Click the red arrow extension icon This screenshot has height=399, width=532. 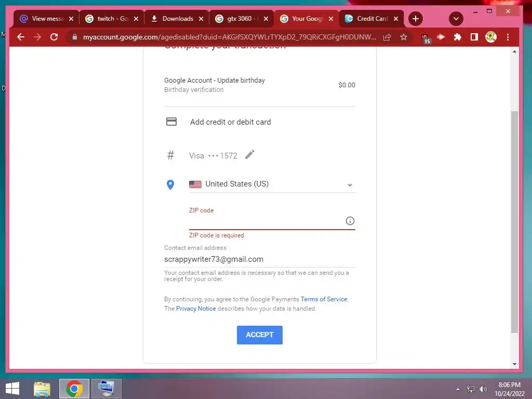point(441,37)
